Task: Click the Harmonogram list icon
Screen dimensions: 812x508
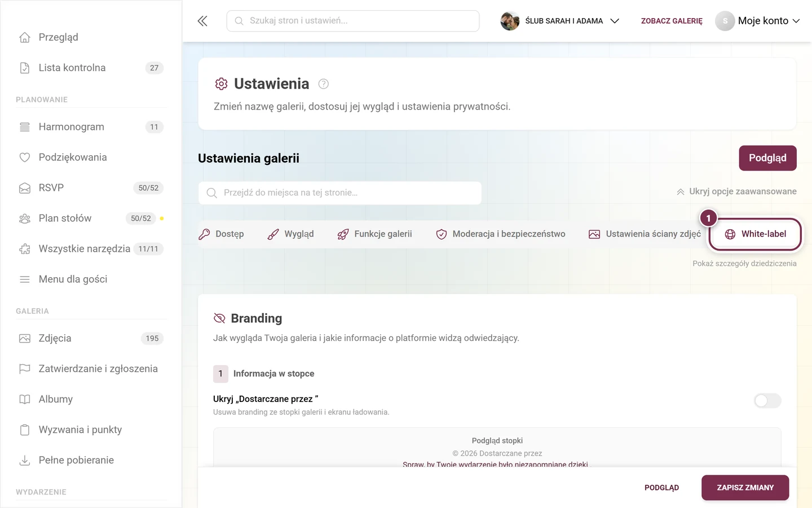Action: pos(25,127)
